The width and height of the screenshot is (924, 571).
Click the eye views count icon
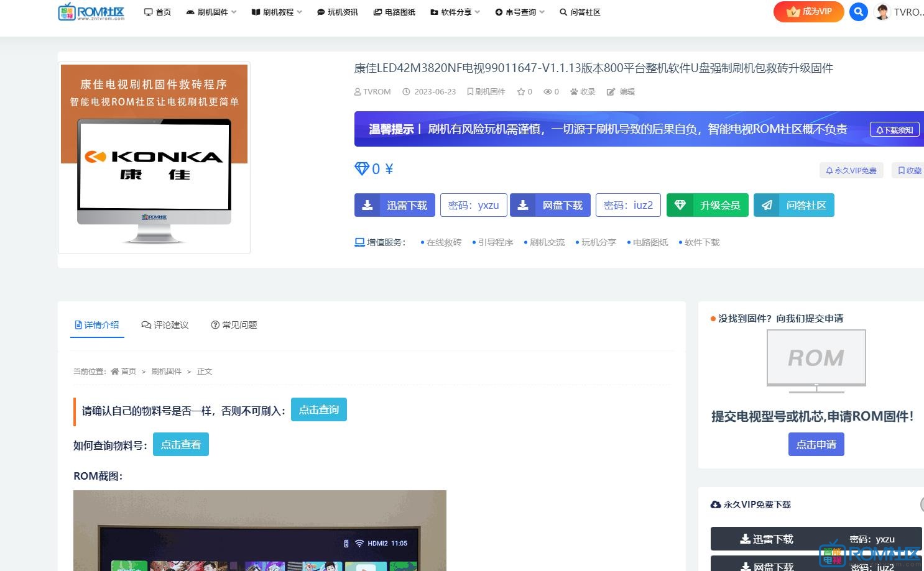click(x=548, y=92)
